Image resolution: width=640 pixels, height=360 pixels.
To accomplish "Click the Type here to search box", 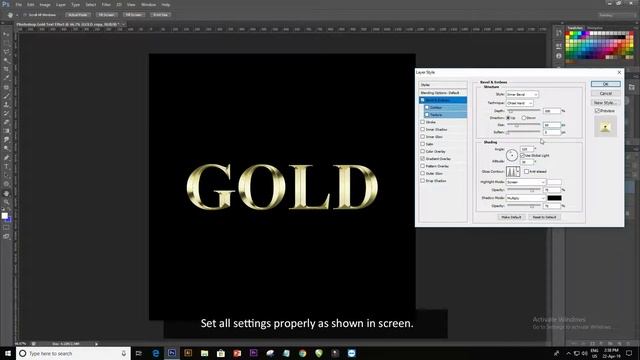I will 73,353.
